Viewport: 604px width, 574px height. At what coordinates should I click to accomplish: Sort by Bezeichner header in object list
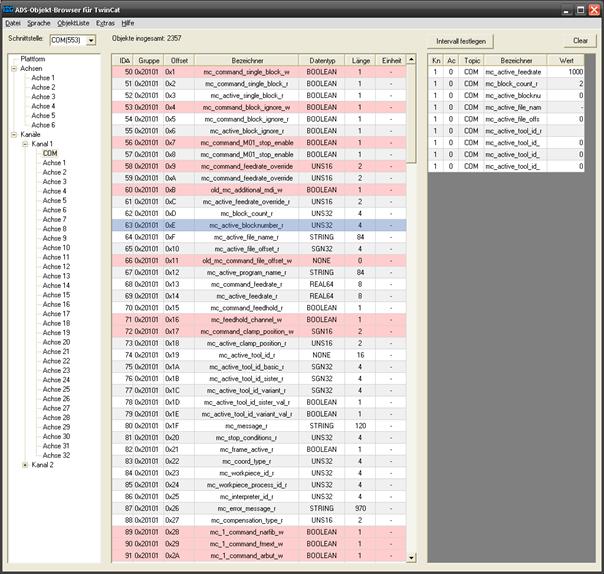247,60
